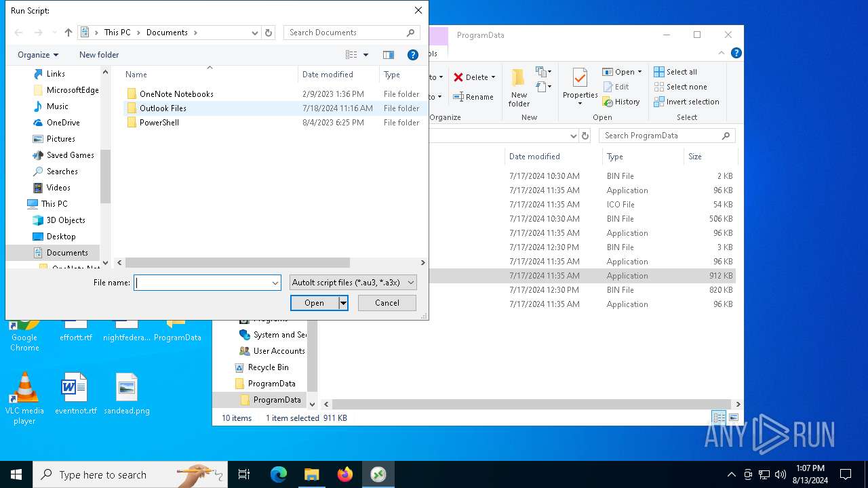The width and height of the screenshot is (868, 488).
Task: Open the ribbon Open dropdown
Action: tap(622, 72)
